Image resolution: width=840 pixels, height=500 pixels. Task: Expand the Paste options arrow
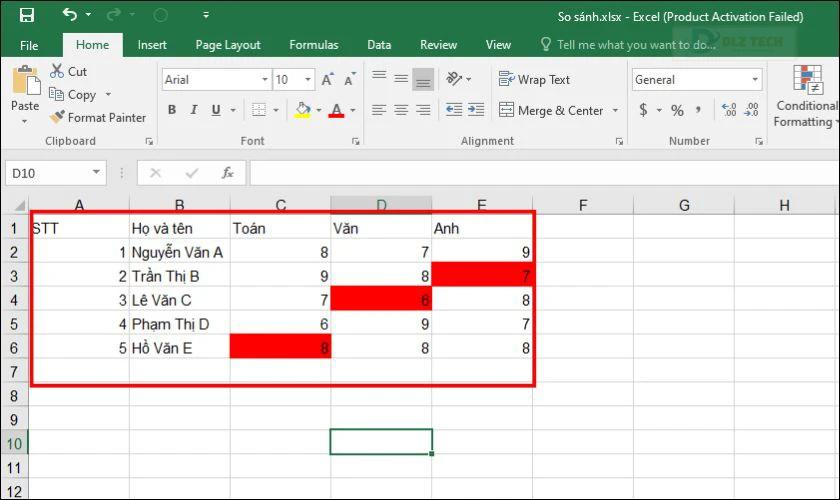pos(25,121)
